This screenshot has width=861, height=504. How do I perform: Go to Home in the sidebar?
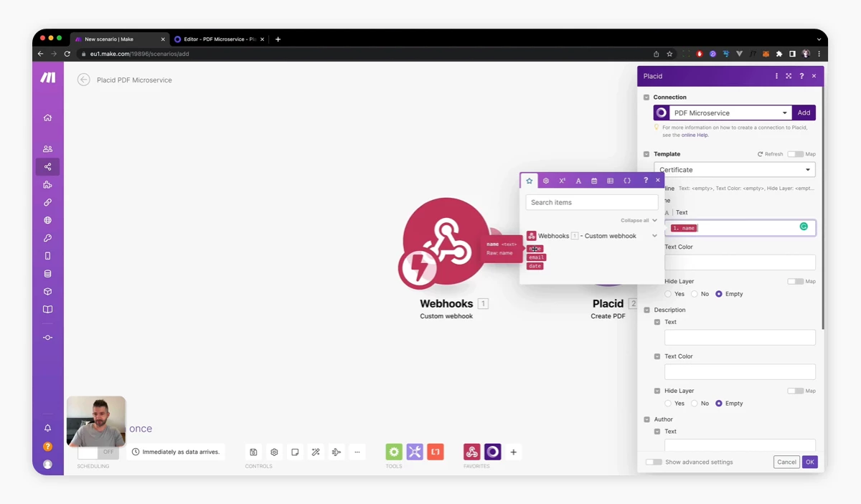pyautogui.click(x=47, y=118)
